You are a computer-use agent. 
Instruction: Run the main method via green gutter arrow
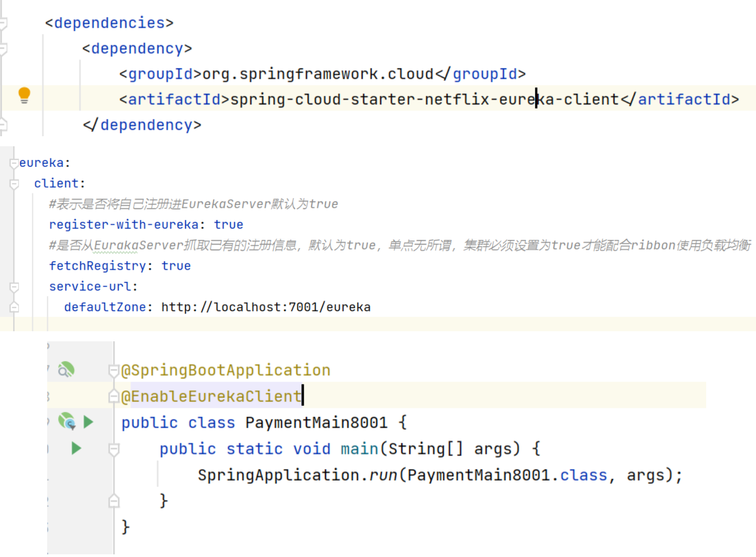pyautogui.click(x=76, y=448)
